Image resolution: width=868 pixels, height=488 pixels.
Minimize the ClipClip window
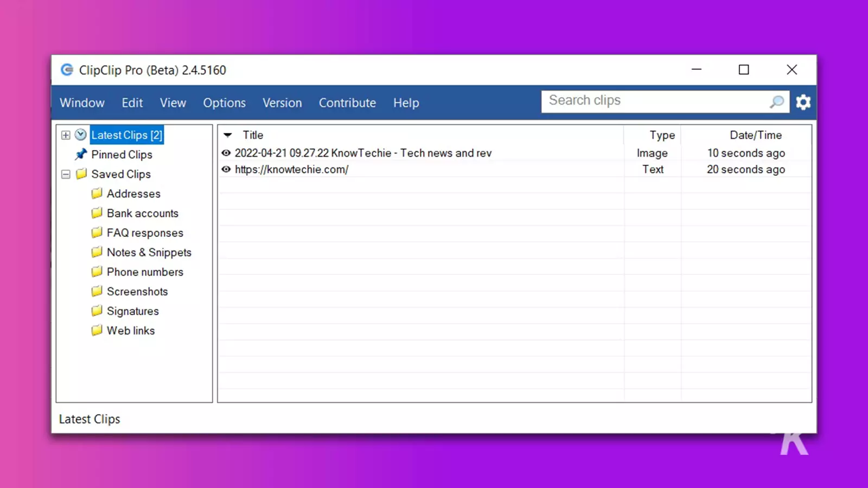pos(697,69)
